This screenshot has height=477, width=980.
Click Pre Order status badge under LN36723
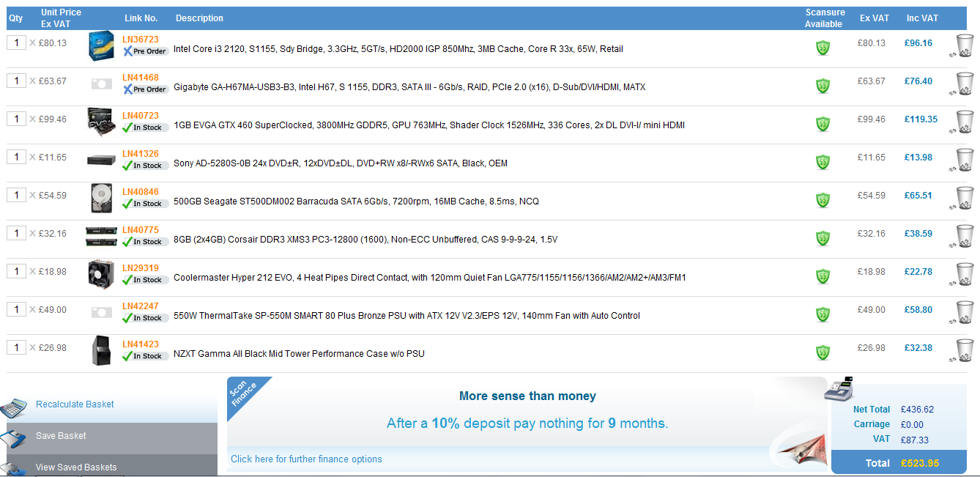(x=145, y=51)
